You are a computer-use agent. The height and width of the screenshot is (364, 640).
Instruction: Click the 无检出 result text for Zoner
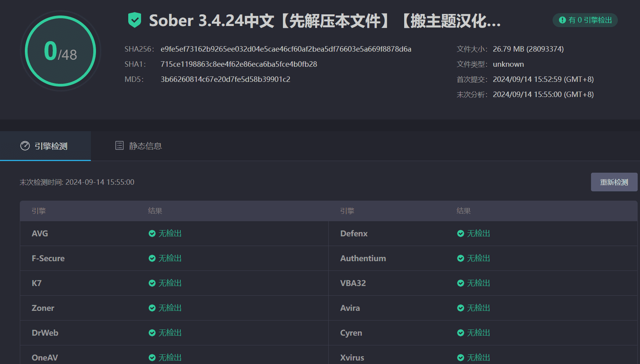[x=170, y=308]
